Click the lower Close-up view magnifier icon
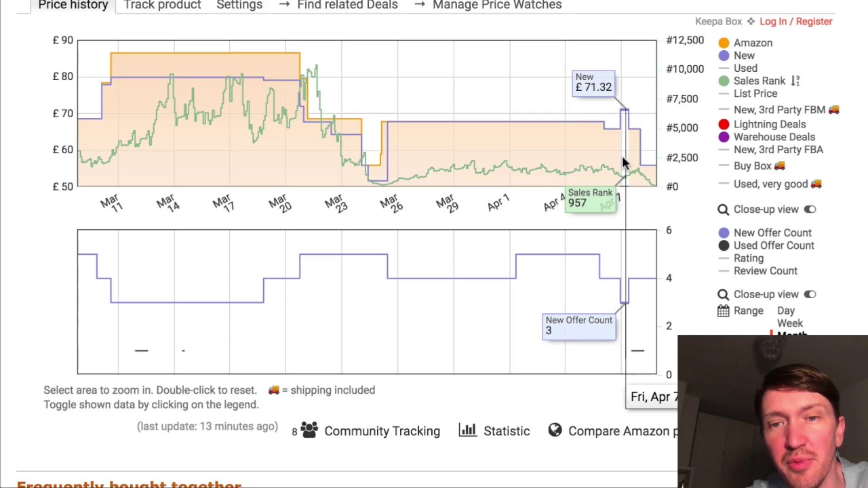Viewport: 868px width, 488px height. pos(723,294)
